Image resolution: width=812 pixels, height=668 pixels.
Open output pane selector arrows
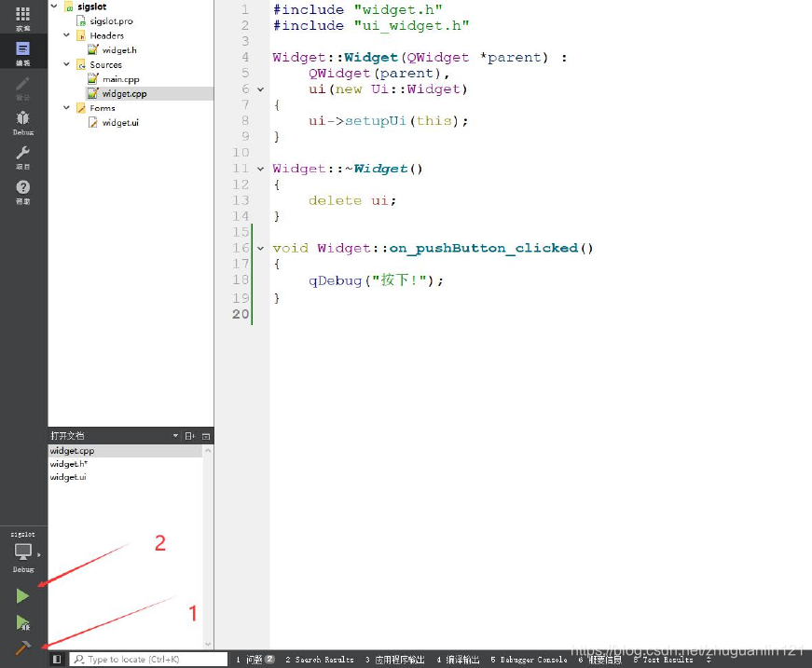709,660
